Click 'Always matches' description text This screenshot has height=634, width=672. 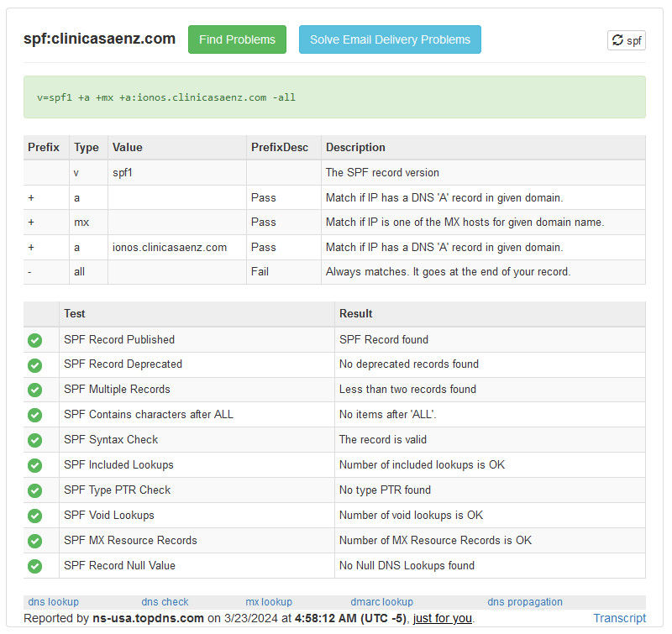448,271
